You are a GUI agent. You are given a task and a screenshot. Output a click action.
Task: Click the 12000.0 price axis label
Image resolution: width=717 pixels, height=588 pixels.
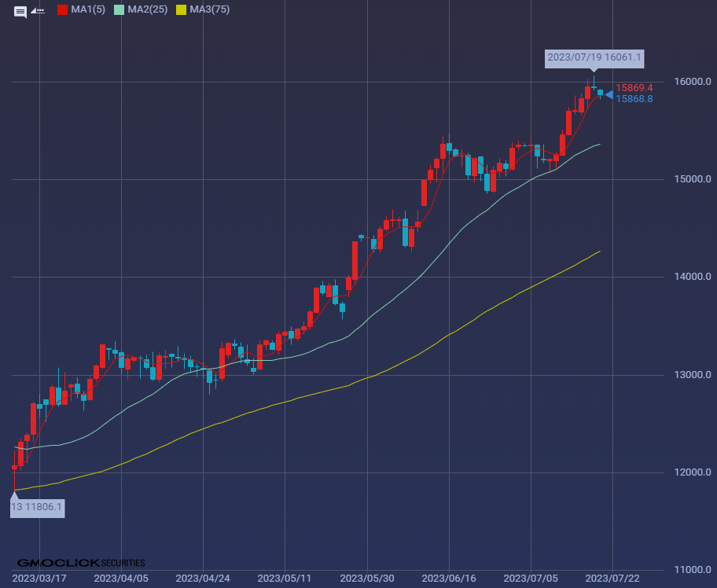pyautogui.click(x=693, y=472)
